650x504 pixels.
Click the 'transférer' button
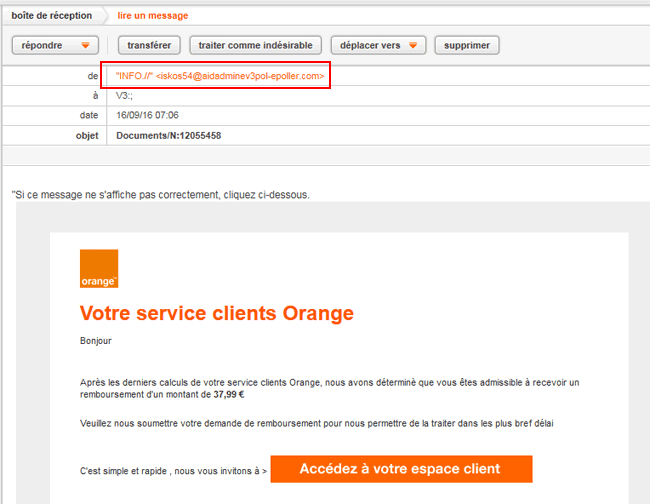tap(149, 45)
